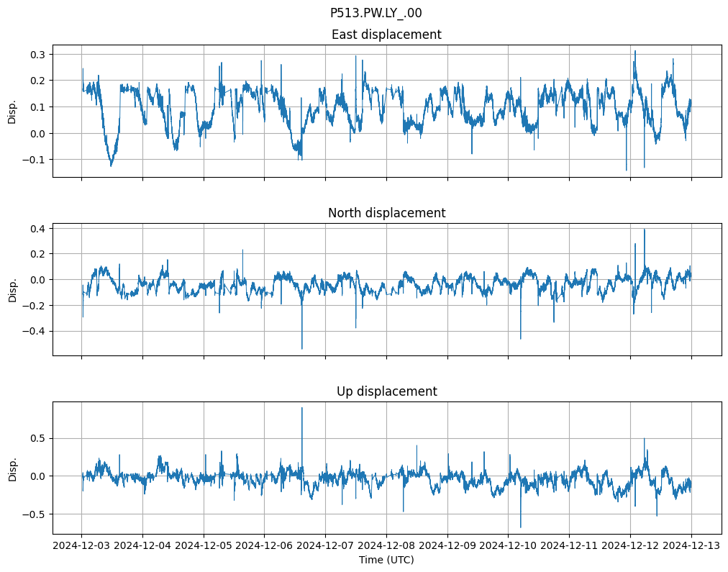Click the Up displacement subplot title
Screen dimensions: 728x572
386,391
